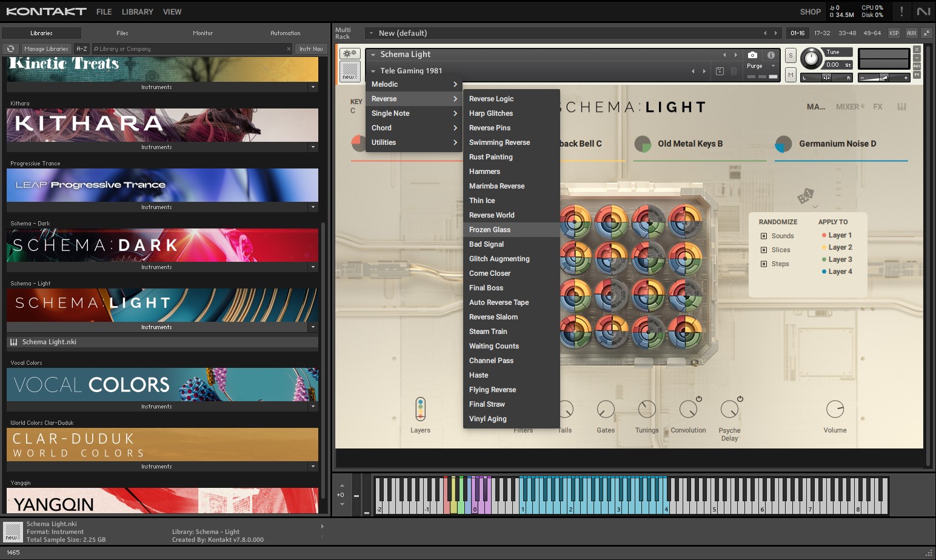The width and height of the screenshot is (936, 560).
Task: Expand Vocal Colors Instruments dropdown arrow
Action: tap(313, 407)
